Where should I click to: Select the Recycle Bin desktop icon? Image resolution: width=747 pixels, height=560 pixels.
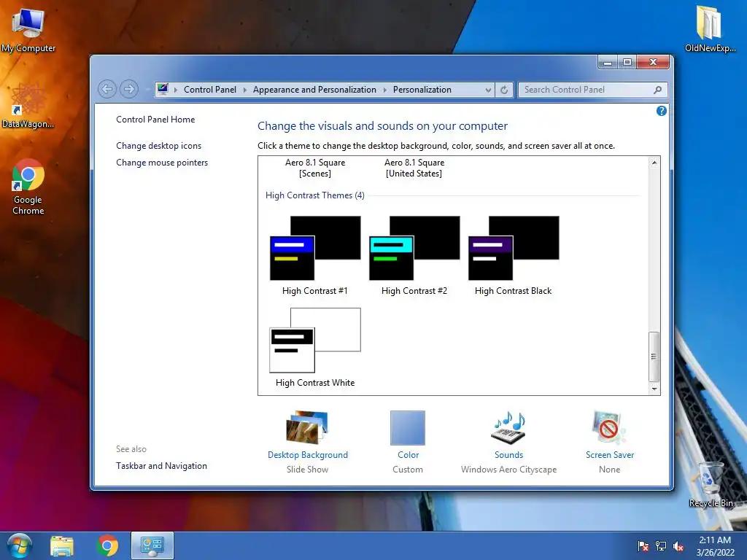(x=711, y=485)
